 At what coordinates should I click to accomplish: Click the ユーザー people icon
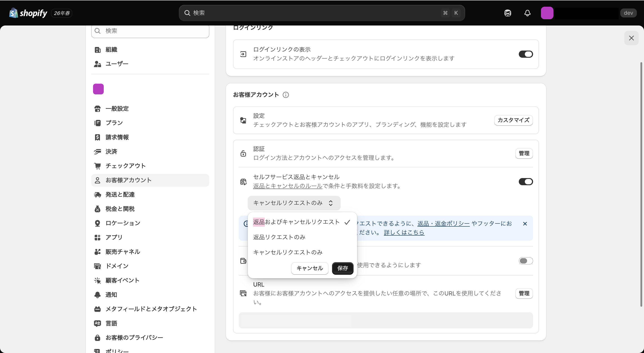[x=97, y=64]
